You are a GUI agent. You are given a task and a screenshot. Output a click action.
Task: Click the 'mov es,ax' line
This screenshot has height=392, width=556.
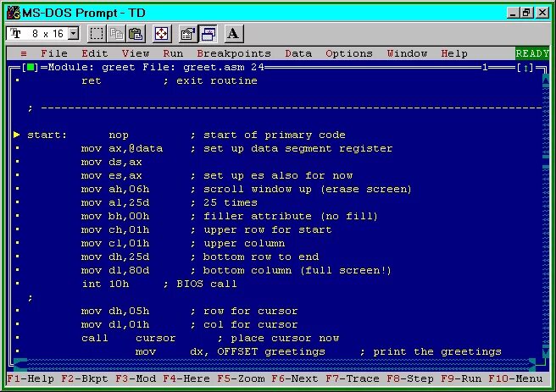coord(217,175)
